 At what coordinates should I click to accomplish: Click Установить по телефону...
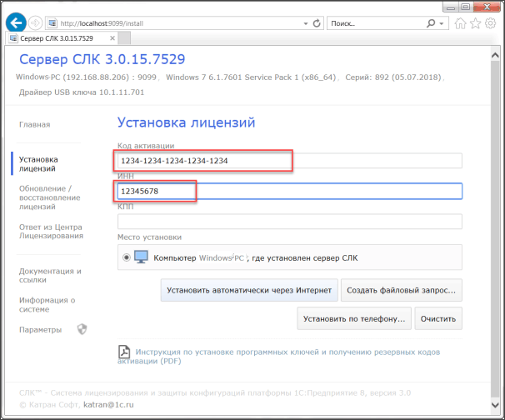click(354, 318)
